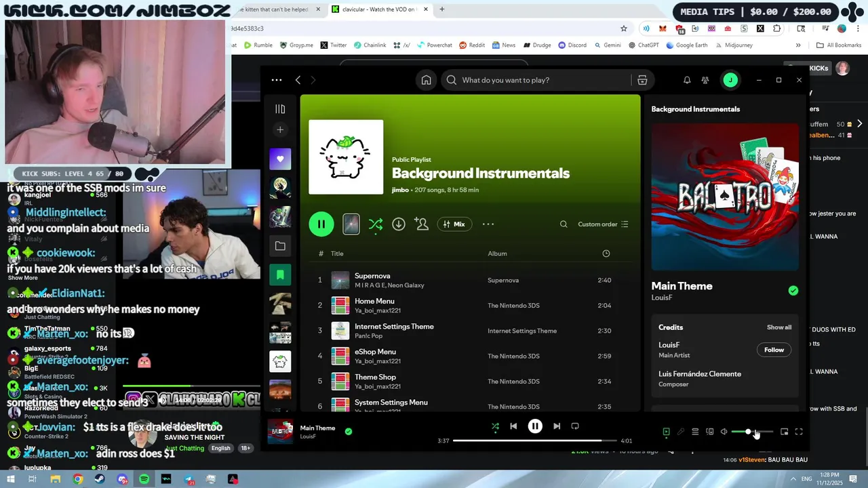868x488 pixels.
Task: Open the ChatGPT bookmark
Action: 643,45
